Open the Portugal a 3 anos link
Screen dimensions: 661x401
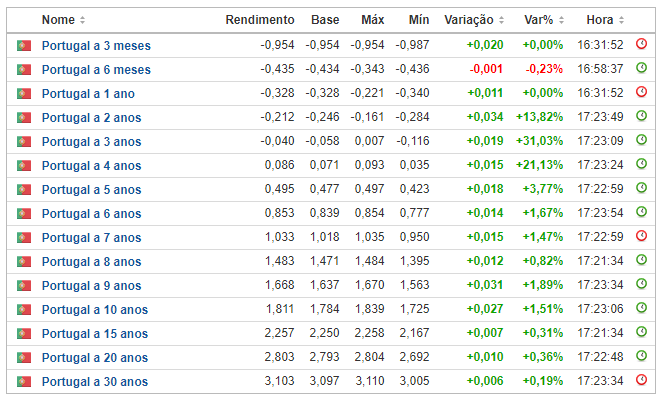click(x=91, y=142)
